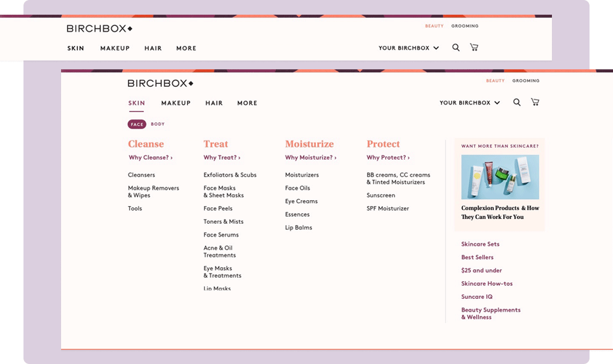Go to SPF Moisturizer
This screenshot has width=613, height=364.
point(388,208)
